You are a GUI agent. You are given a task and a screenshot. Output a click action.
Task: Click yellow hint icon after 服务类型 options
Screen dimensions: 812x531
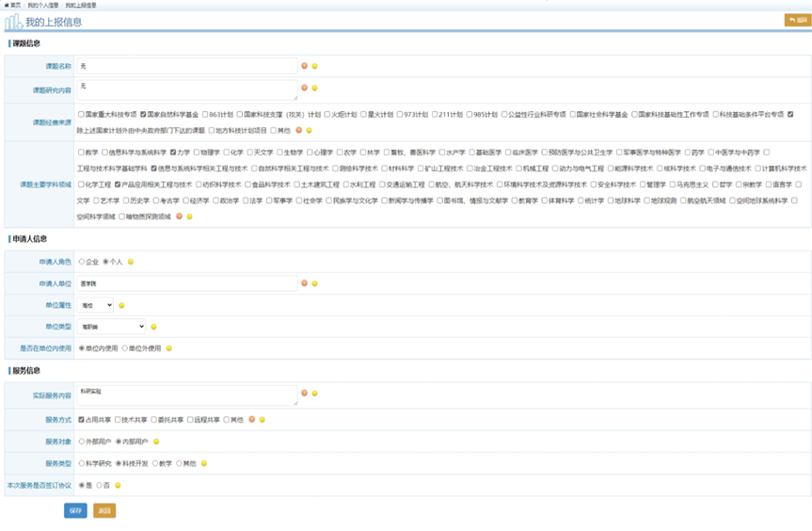[x=204, y=463]
